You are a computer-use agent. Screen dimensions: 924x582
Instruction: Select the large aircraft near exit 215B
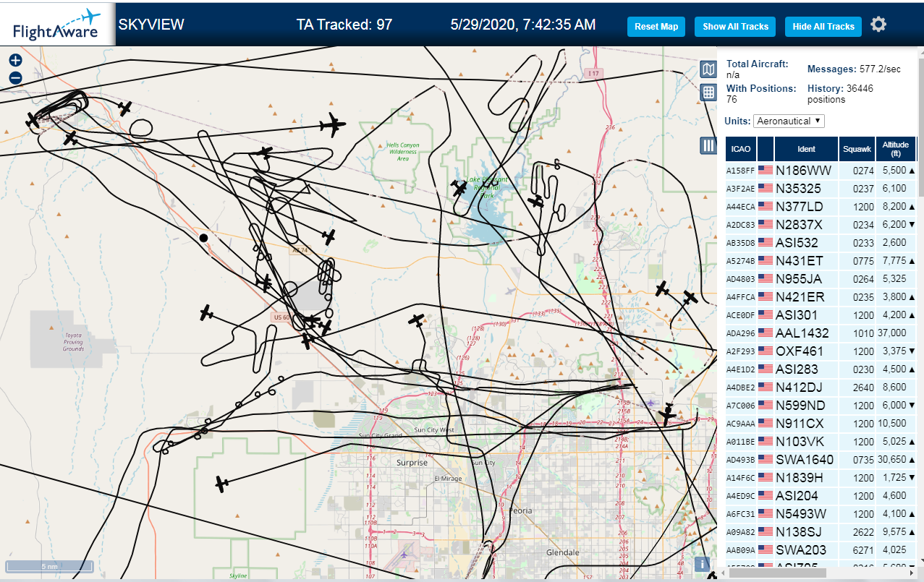[667, 414]
